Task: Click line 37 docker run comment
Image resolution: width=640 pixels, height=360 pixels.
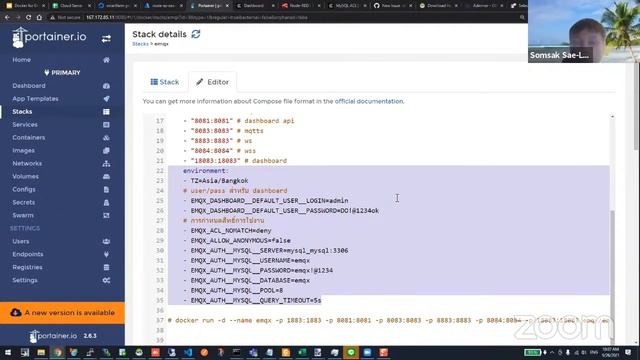Action: pos(389,320)
